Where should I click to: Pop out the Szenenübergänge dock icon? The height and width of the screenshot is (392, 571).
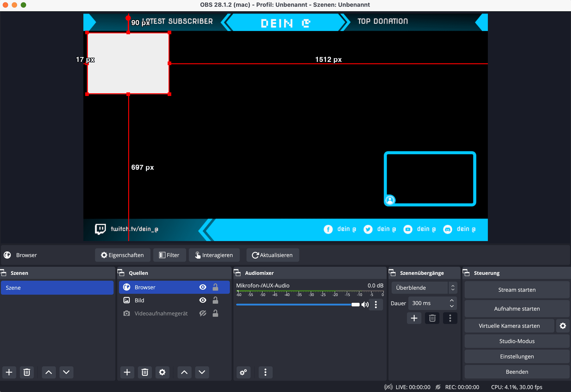392,273
